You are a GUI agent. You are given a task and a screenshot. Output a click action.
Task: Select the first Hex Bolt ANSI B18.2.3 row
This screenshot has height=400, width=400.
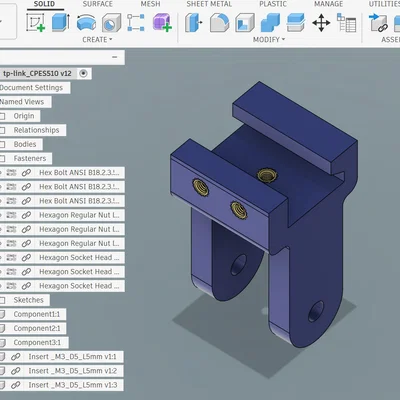[x=62, y=173]
